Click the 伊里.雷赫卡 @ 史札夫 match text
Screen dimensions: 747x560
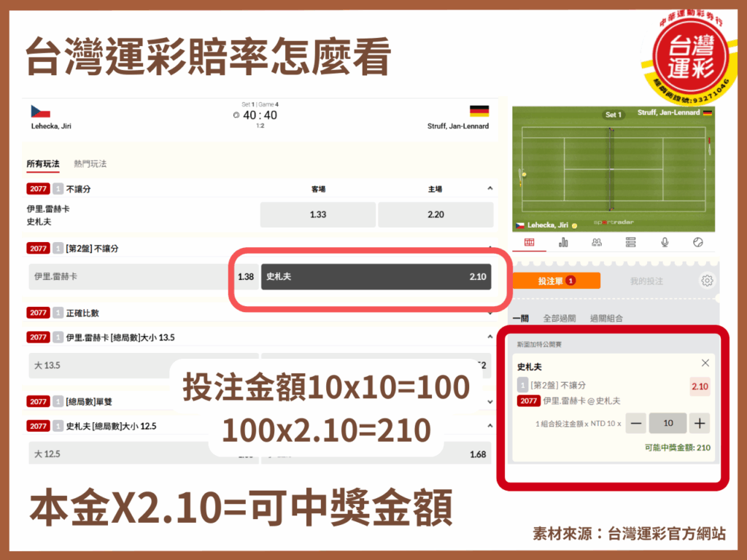coord(581,401)
